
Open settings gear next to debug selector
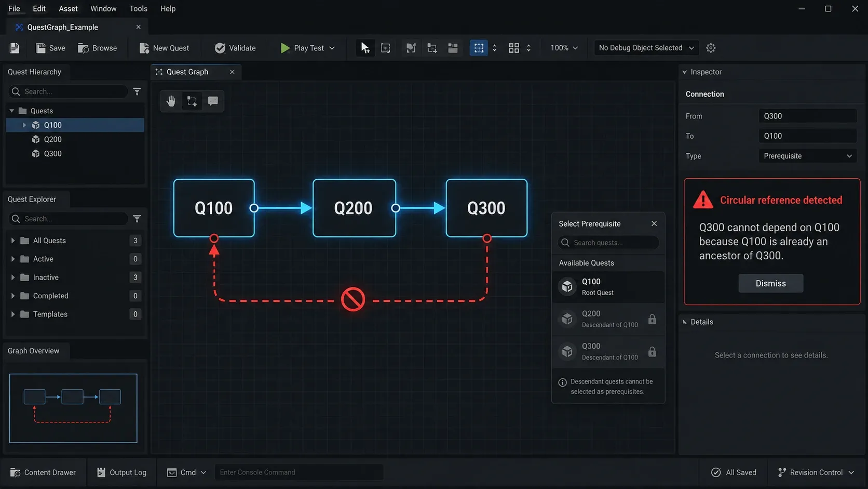click(711, 48)
